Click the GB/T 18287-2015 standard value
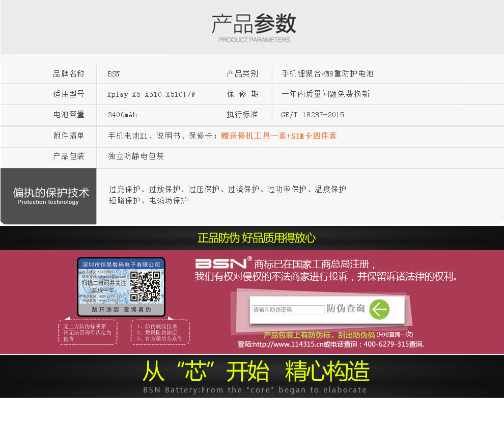The height and width of the screenshot is (421, 504). click(x=313, y=115)
